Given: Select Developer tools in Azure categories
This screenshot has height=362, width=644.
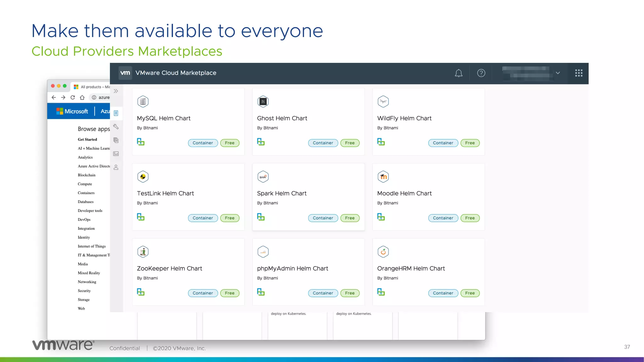Looking at the screenshot, I should (90, 211).
